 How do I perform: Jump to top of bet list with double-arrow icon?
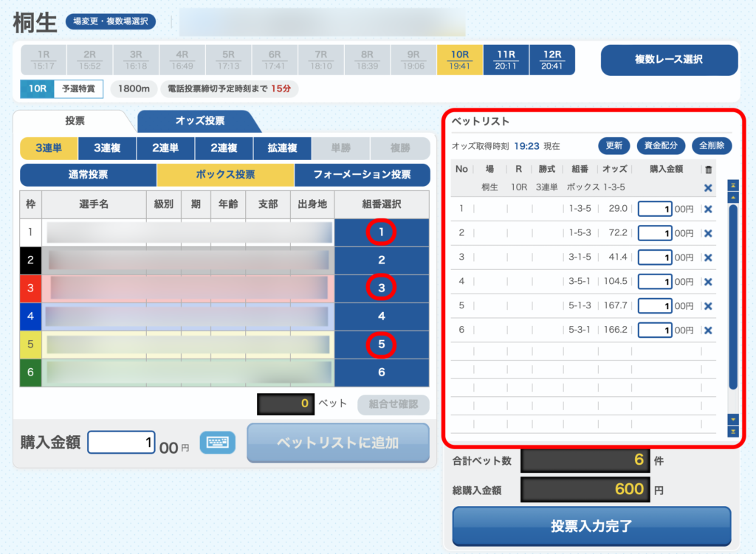point(733,184)
